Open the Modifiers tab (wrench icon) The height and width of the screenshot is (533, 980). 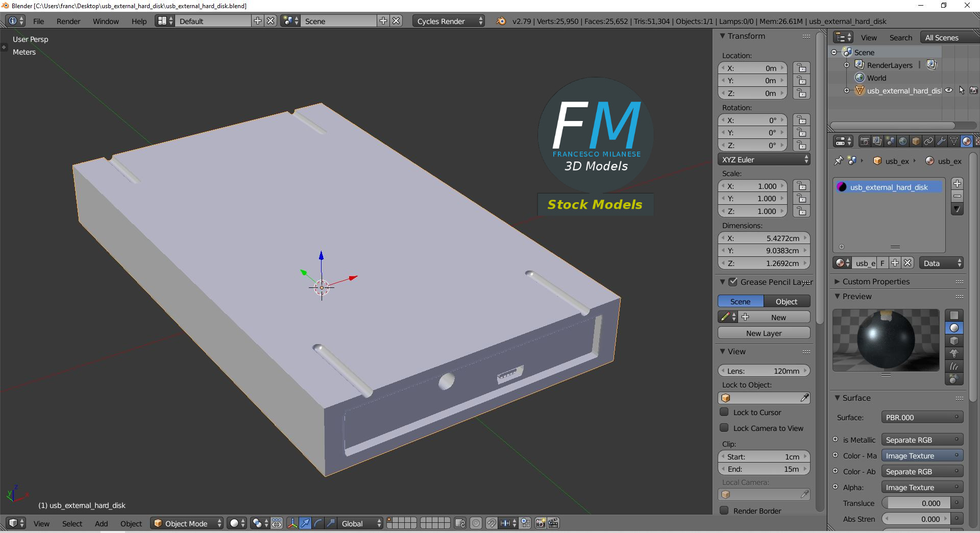941,141
